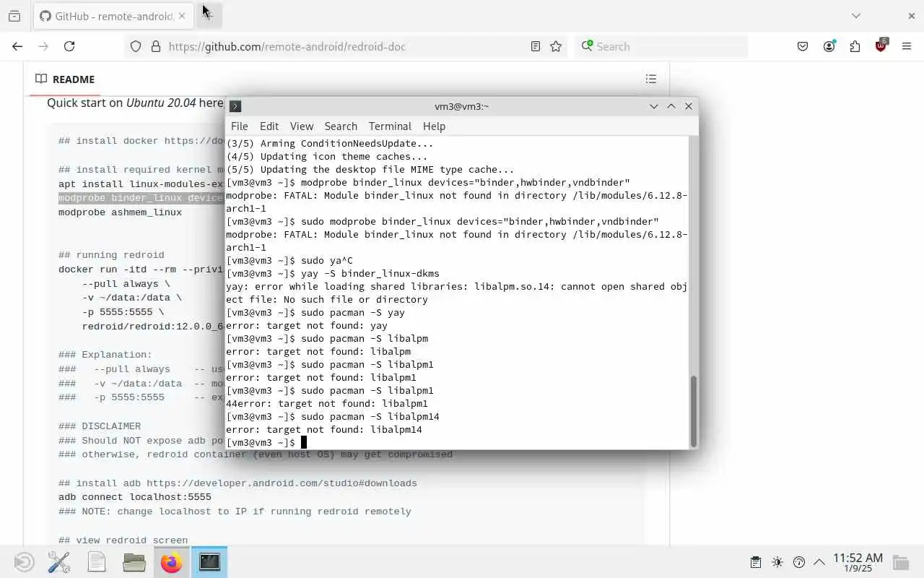924x578 pixels.
Task: Open the Terminal menu
Action: tap(390, 126)
